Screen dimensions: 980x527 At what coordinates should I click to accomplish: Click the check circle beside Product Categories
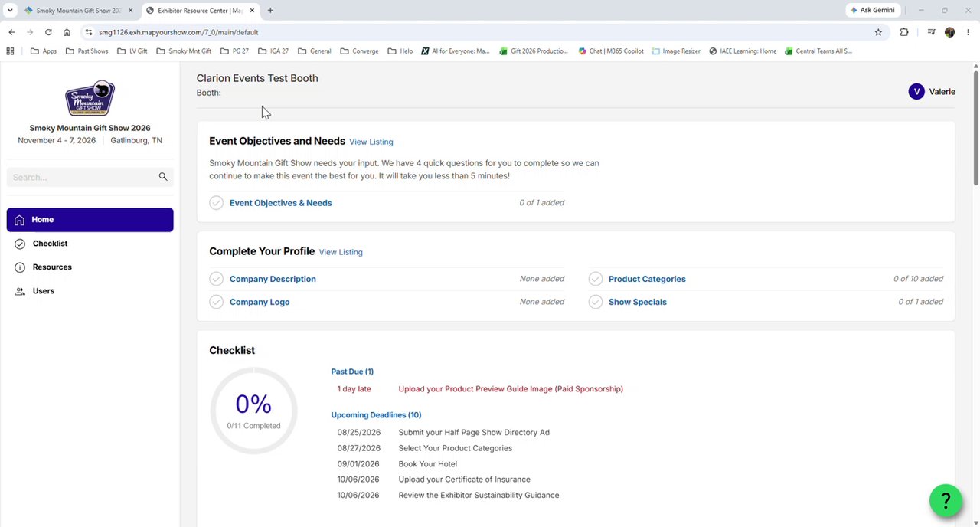pos(596,279)
